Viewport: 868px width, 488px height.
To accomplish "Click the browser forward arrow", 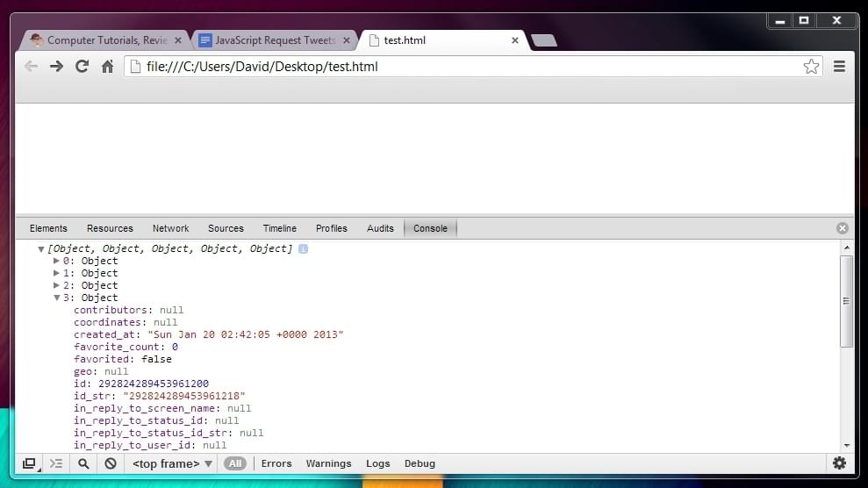I will [56, 67].
